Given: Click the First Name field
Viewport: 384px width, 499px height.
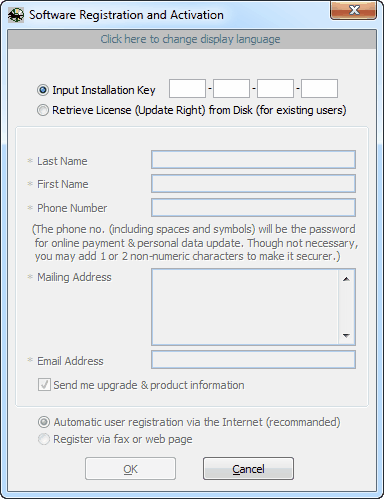Looking at the screenshot, I should point(253,184).
